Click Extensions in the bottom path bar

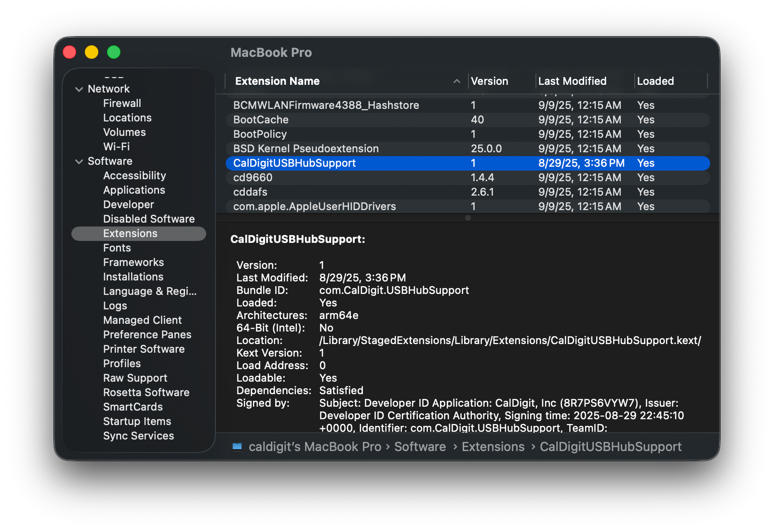[x=493, y=447]
